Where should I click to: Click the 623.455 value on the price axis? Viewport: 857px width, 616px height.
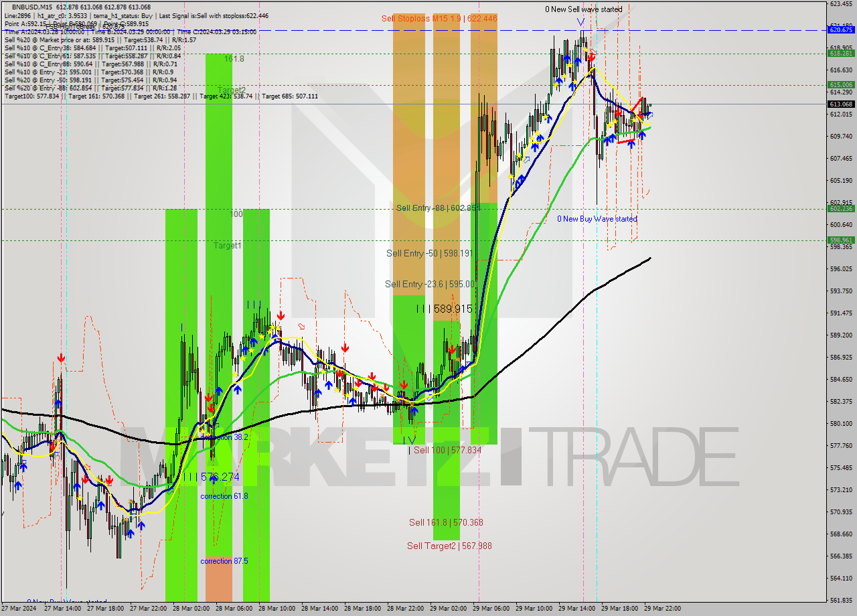click(841, 4)
